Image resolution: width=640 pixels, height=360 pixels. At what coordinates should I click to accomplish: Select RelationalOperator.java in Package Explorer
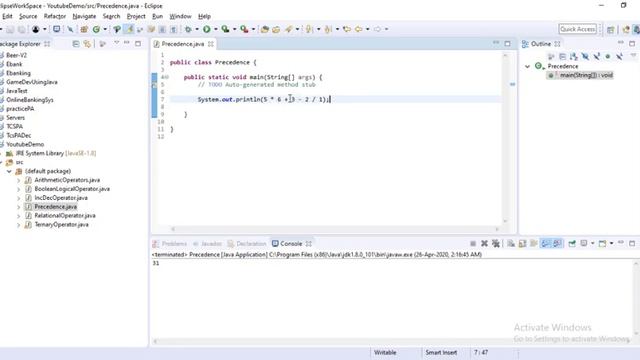click(x=65, y=216)
